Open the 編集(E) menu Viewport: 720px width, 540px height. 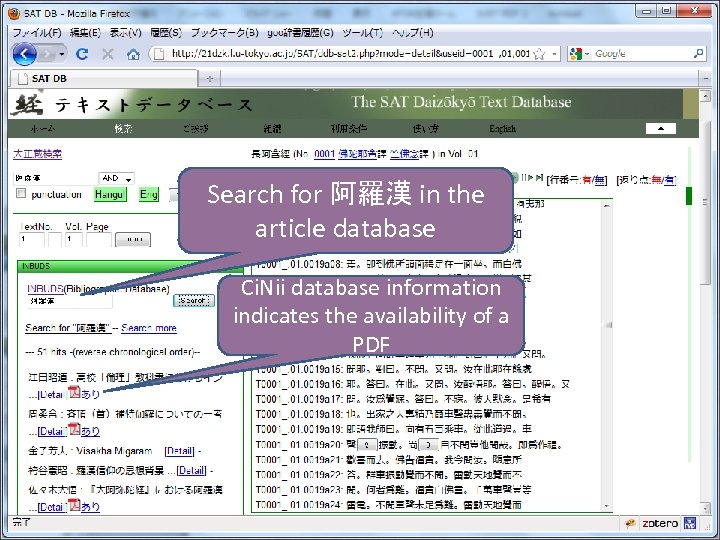(x=85, y=33)
